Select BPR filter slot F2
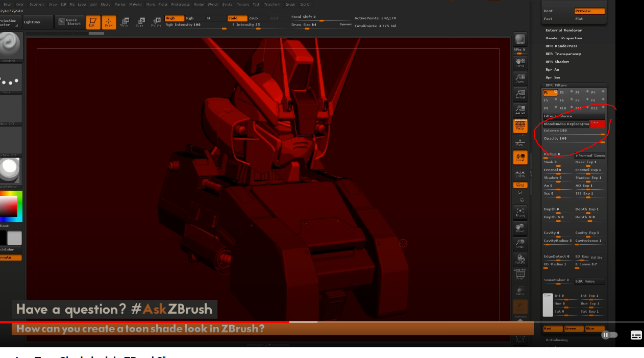The height and width of the screenshot is (358, 644). click(x=565, y=93)
